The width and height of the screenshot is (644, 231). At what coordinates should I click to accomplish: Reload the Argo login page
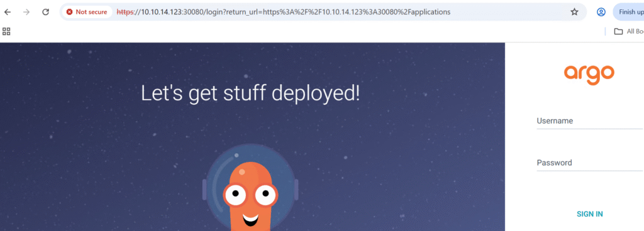pos(45,12)
